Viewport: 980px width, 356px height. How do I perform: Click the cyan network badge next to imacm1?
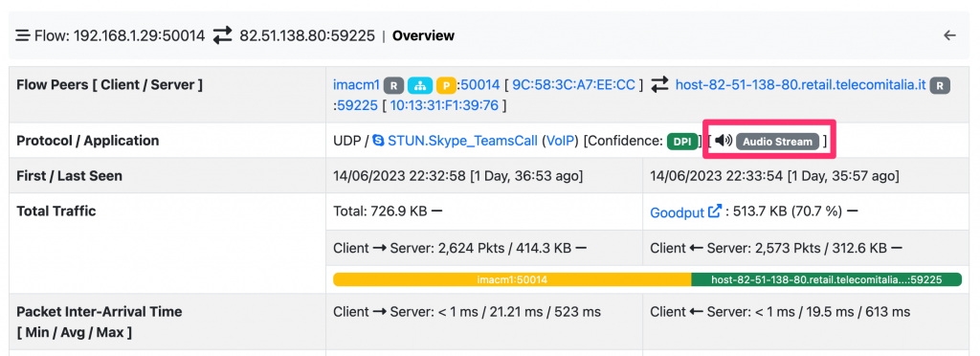[419, 85]
